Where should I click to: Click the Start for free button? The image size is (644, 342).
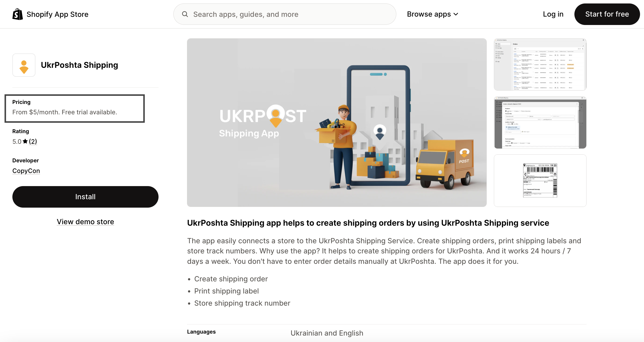tap(607, 14)
